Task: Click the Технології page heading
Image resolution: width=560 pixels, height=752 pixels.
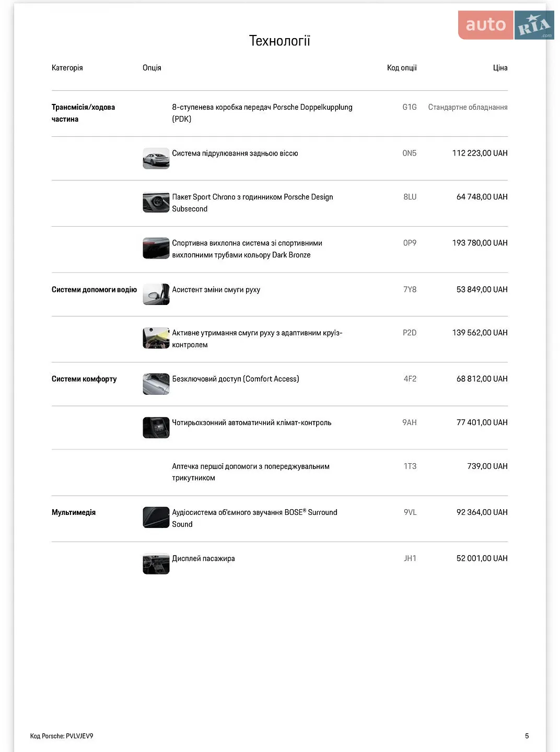Action: pyautogui.click(x=279, y=41)
